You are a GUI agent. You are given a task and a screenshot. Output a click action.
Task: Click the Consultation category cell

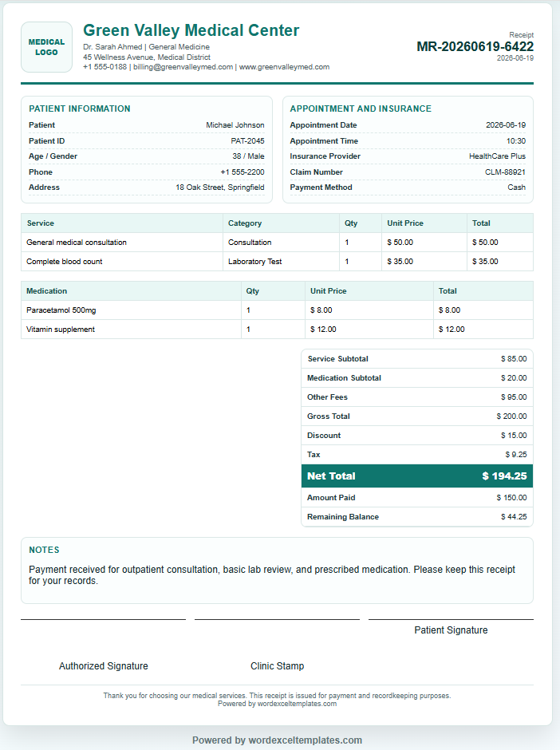pyautogui.click(x=281, y=243)
